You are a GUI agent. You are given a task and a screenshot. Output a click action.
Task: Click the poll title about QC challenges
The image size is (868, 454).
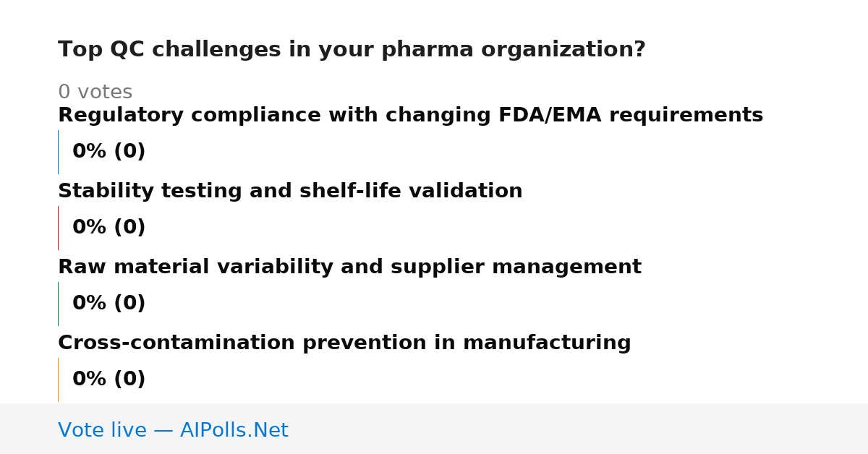(352, 50)
